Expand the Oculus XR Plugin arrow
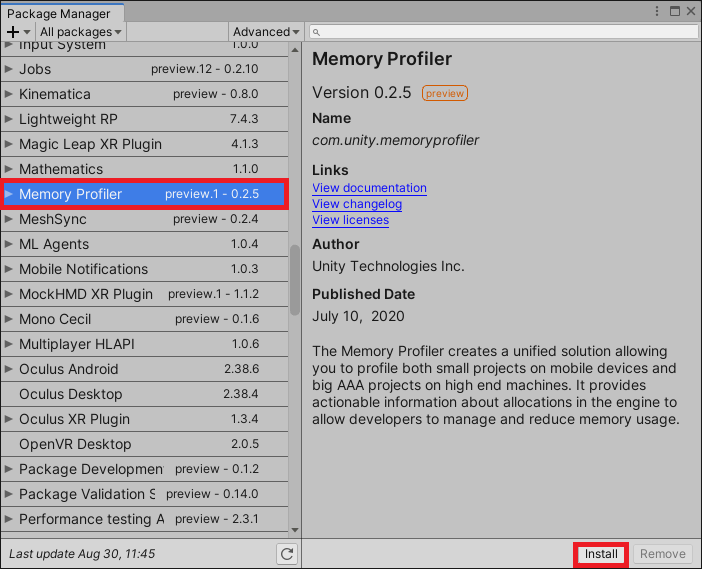The width and height of the screenshot is (702, 569). tap(9, 419)
